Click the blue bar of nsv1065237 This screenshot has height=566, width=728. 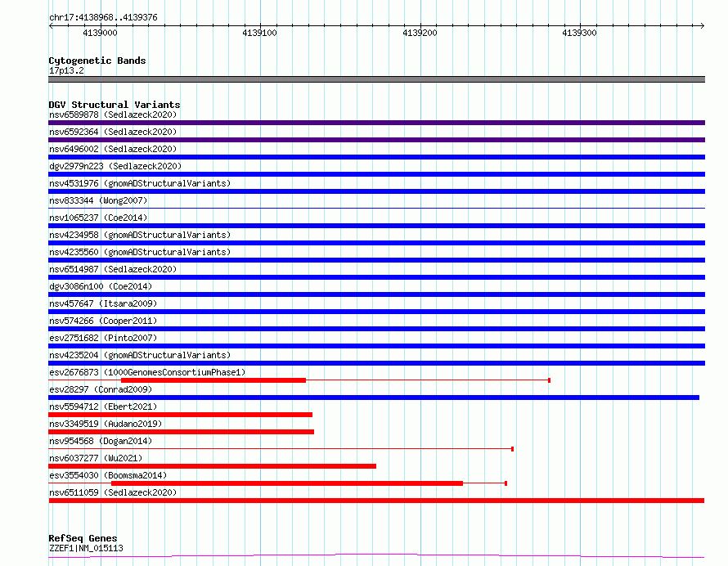(376, 226)
